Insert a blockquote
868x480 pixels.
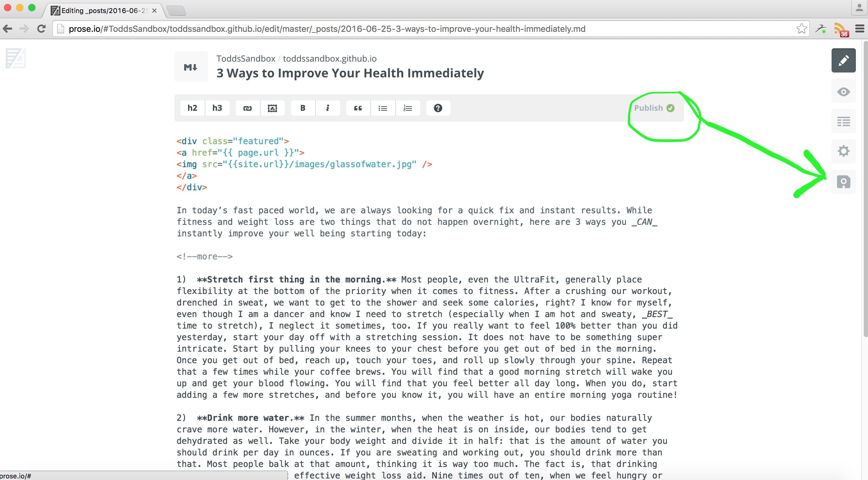(358, 108)
